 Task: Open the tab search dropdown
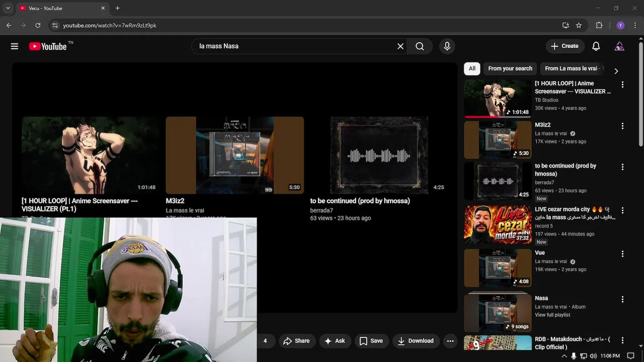point(8,8)
